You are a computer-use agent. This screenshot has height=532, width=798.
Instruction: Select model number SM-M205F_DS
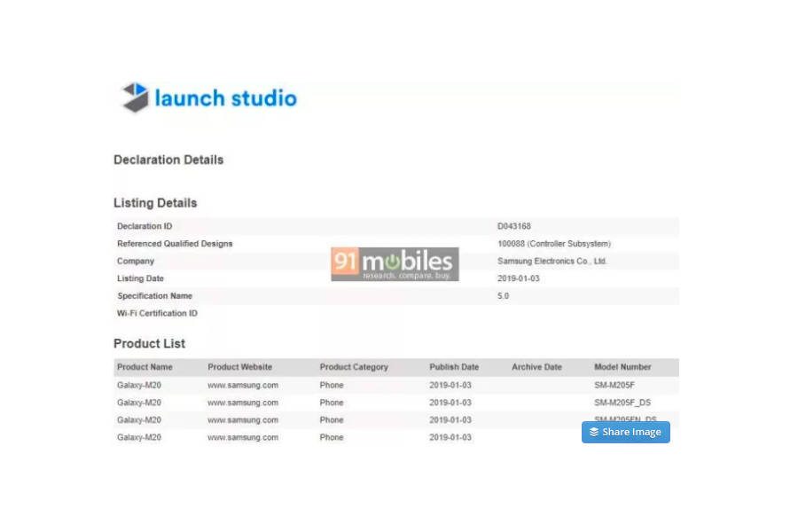pos(622,403)
